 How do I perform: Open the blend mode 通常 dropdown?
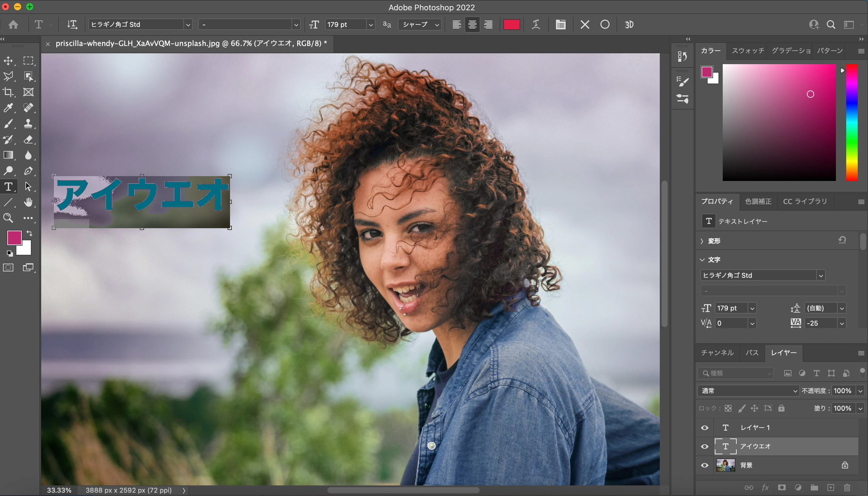pyautogui.click(x=748, y=391)
